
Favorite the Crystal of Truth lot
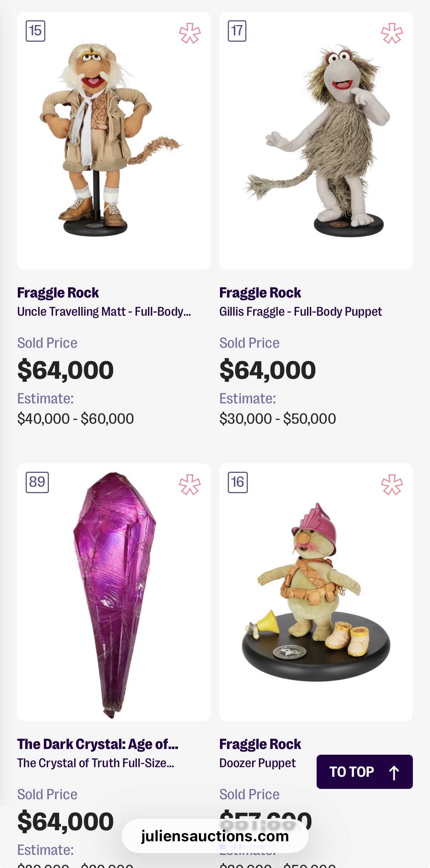(190, 485)
